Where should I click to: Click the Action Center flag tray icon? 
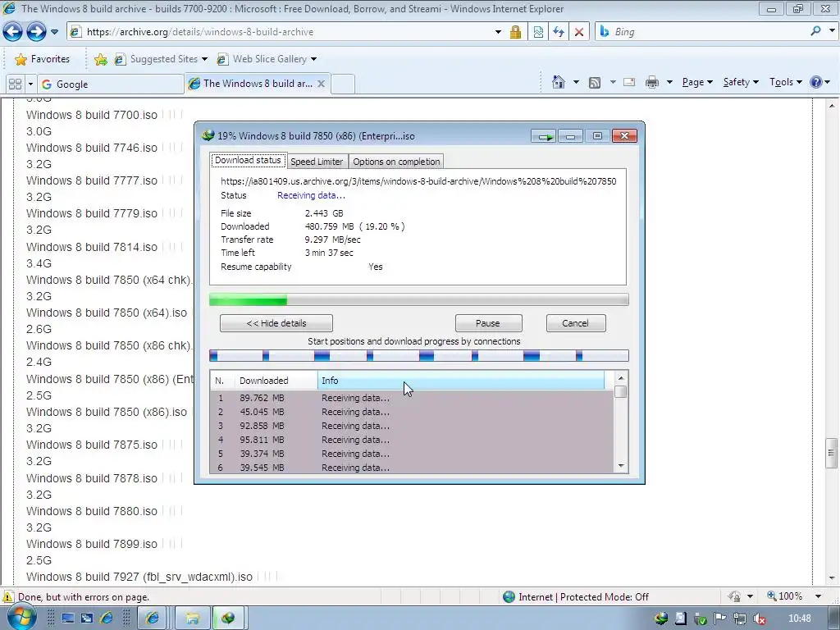[720, 619]
